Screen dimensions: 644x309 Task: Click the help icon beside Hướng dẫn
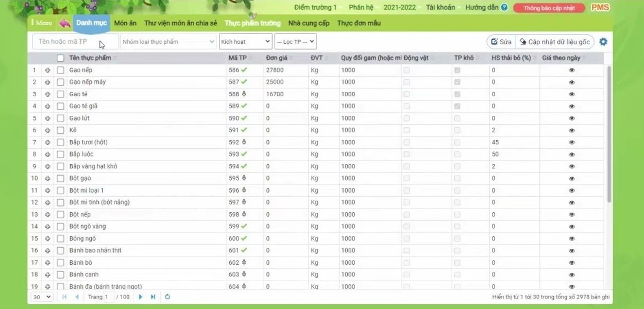(504, 8)
